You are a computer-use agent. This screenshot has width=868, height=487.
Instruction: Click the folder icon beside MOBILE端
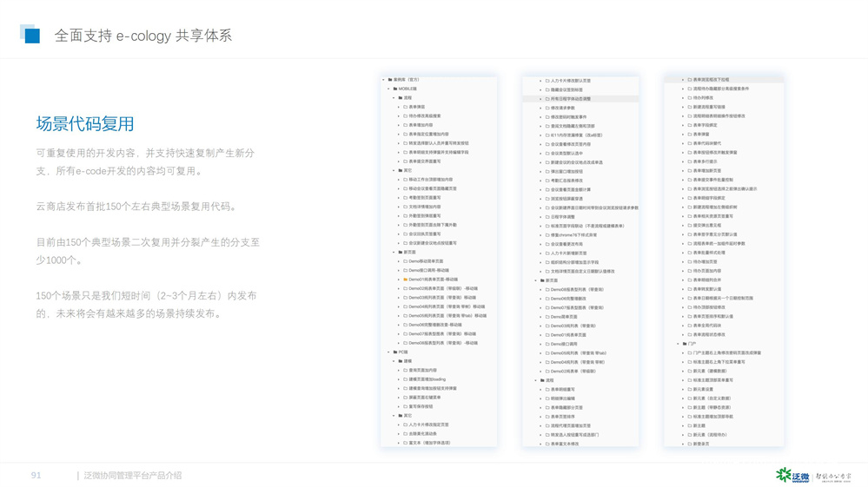pyautogui.click(x=395, y=89)
